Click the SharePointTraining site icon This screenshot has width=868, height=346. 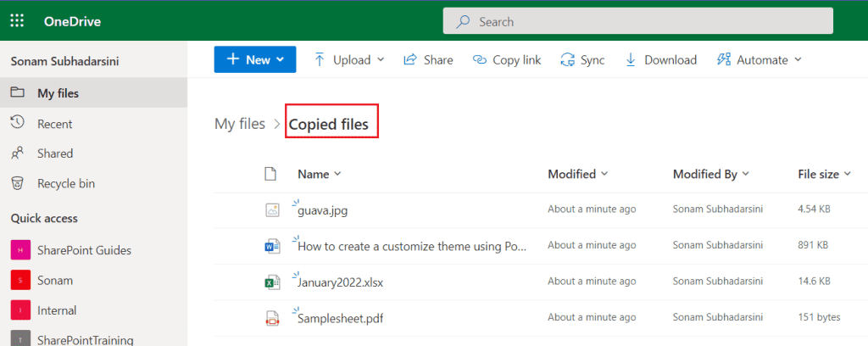[20, 339]
